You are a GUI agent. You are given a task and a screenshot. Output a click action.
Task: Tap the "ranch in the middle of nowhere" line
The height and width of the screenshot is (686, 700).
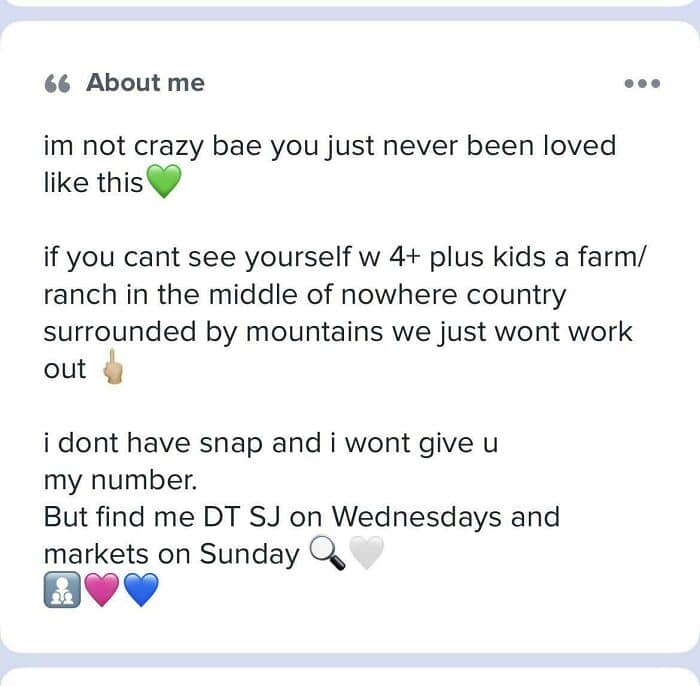click(x=304, y=295)
